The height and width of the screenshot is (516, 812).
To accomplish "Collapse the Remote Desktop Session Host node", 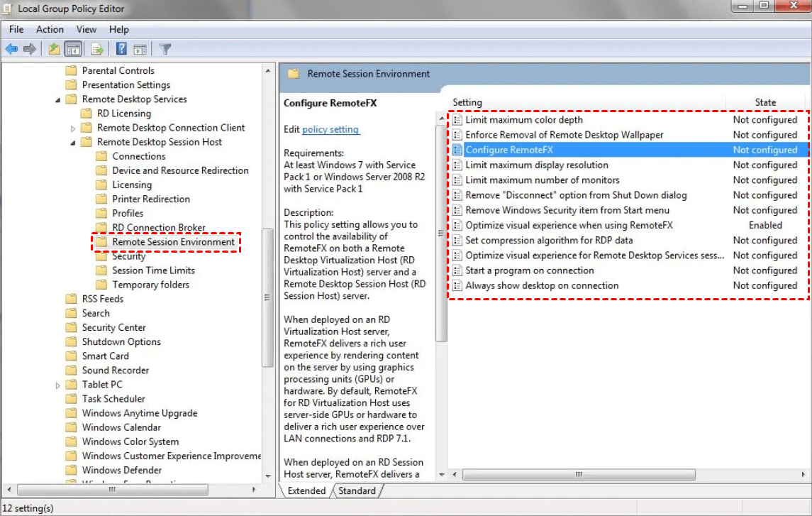I will click(73, 142).
